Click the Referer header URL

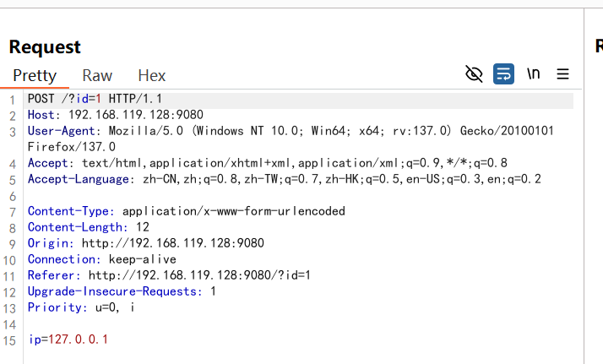coord(199,275)
